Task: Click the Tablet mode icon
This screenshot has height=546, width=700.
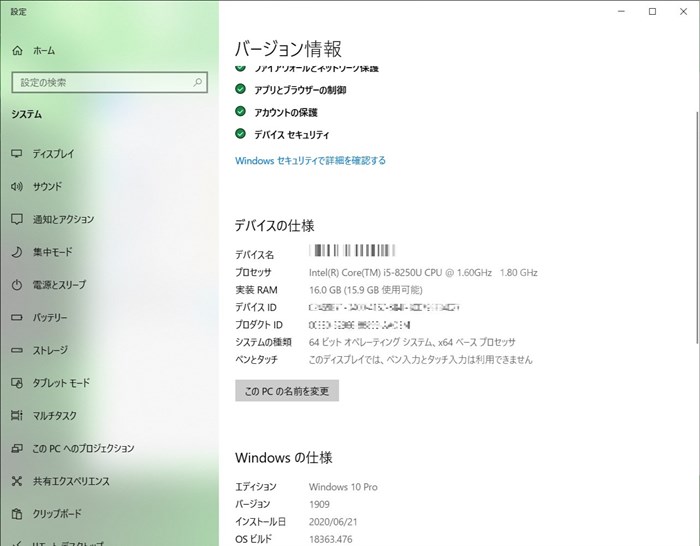Action: click(x=17, y=383)
